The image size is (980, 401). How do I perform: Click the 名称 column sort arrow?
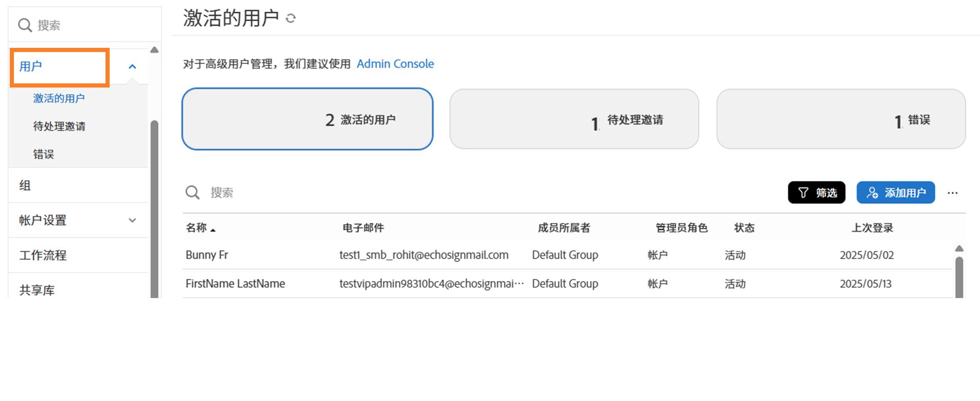pos(213,230)
